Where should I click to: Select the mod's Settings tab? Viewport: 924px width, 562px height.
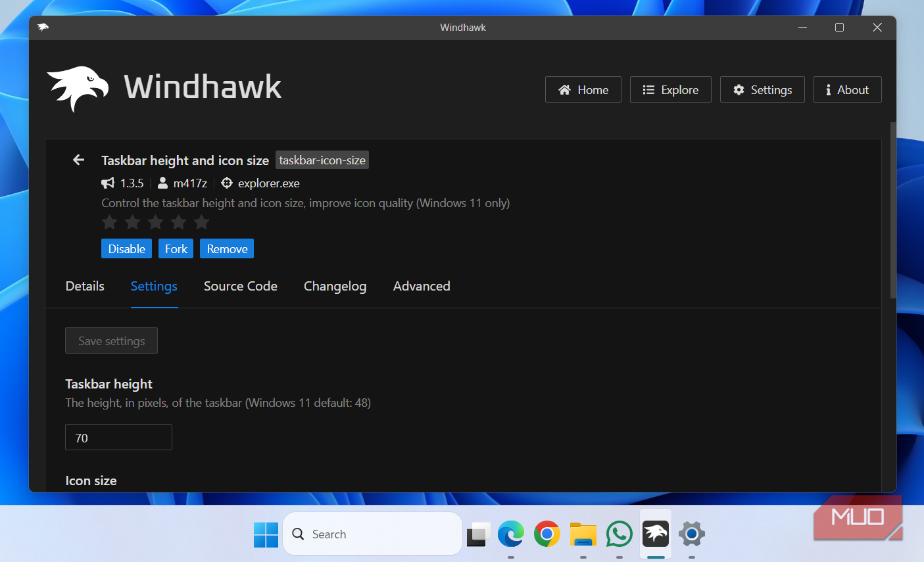click(154, 286)
